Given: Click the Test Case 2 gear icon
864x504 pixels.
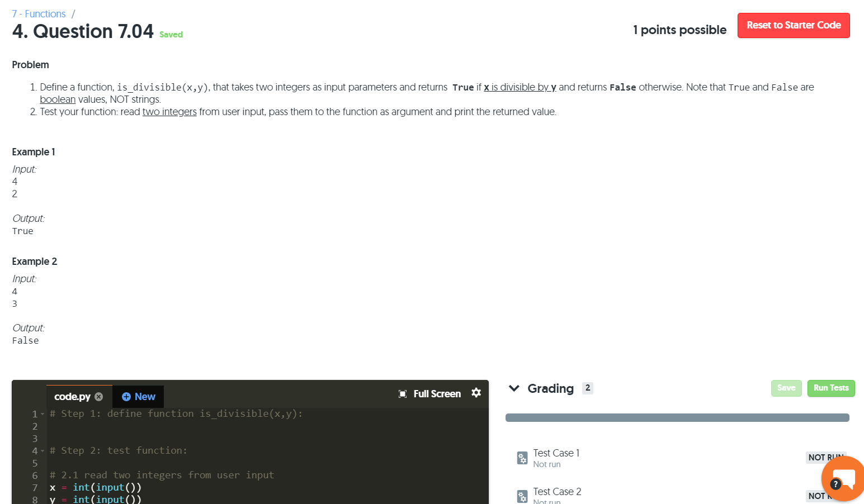Looking at the screenshot, I should [x=522, y=496].
